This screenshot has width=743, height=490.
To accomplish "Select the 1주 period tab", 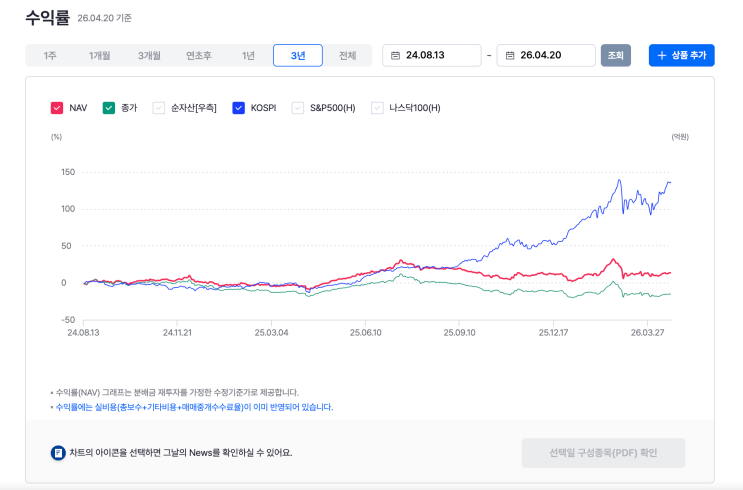I will pos(50,55).
